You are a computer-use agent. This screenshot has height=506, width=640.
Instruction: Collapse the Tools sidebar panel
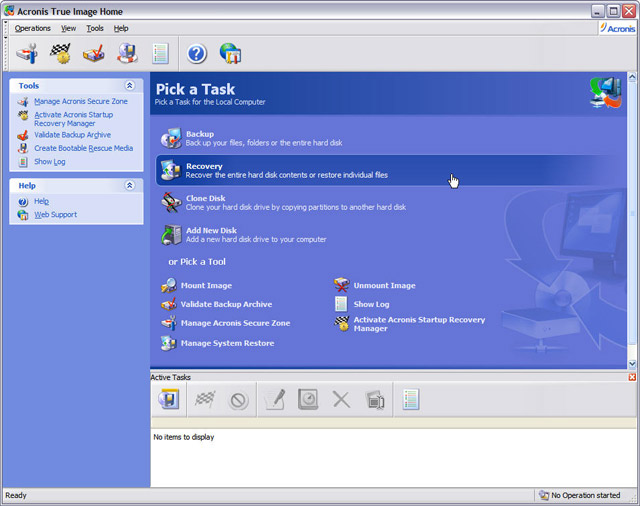[x=130, y=85]
